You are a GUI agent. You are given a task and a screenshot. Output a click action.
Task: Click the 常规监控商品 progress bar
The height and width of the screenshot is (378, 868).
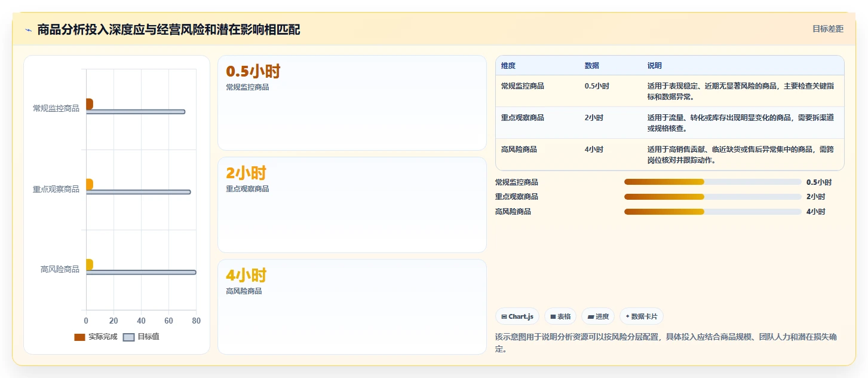point(713,182)
